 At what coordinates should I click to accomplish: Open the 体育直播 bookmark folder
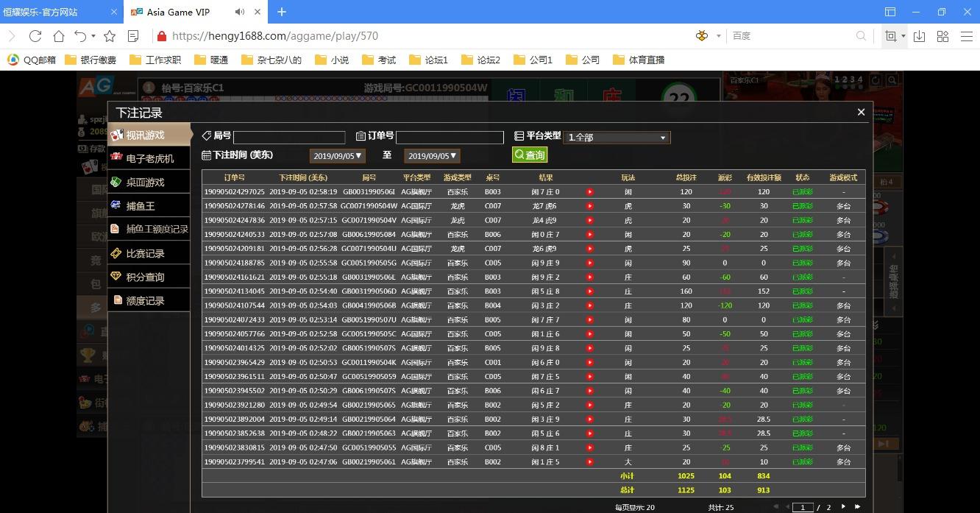(x=639, y=60)
